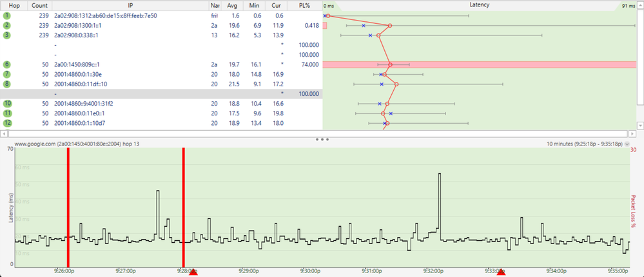The height and width of the screenshot is (277, 644).
Task: Click the red marker triangle near 9:28:00p
Action: (193, 272)
